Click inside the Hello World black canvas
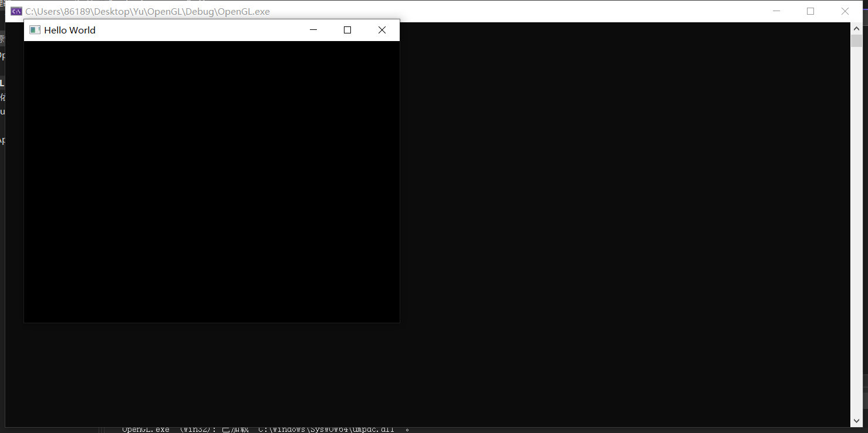This screenshot has height=433, width=868. point(211,182)
